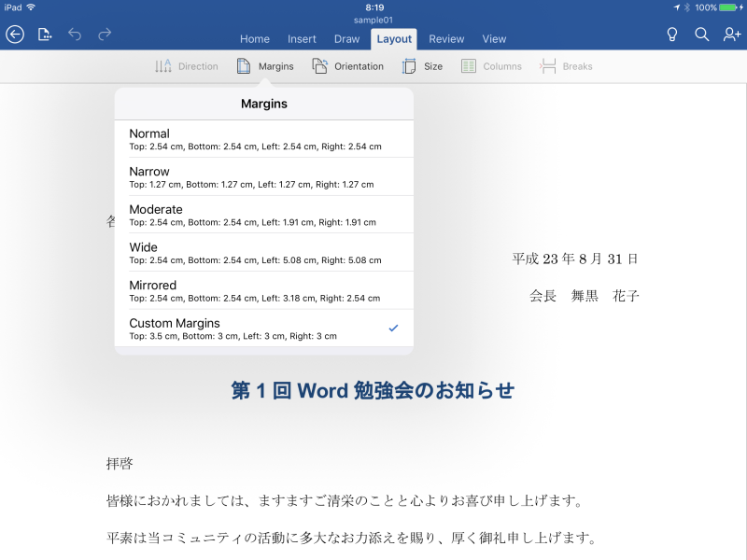Viewport: 747px width, 560px height.
Task: Switch to the Review tab
Action: pyautogui.click(x=446, y=39)
